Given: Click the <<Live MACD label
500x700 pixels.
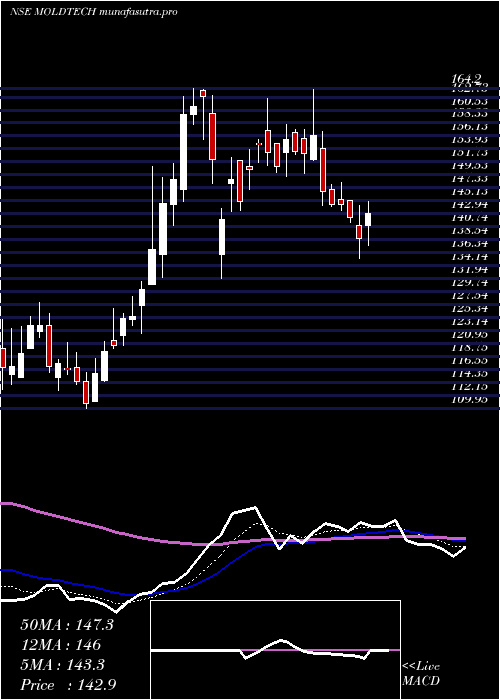Looking at the screenshot, I should (421, 674).
